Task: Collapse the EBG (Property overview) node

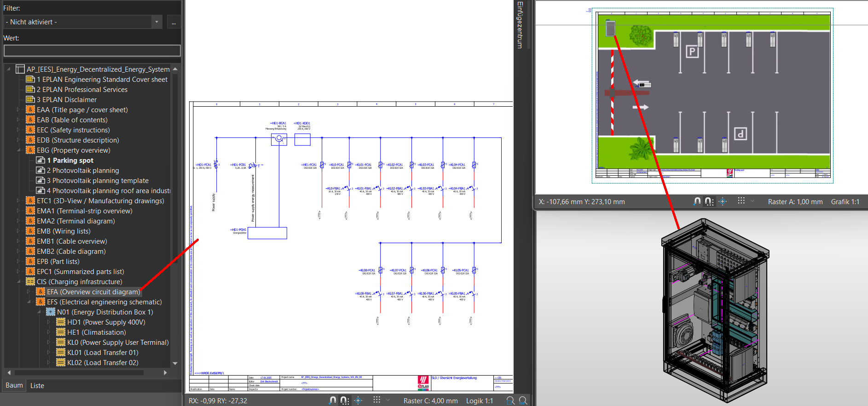Action: [x=19, y=150]
